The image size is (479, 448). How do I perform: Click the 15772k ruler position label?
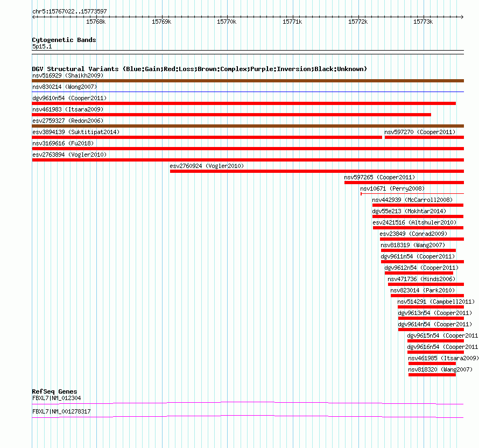coord(358,22)
